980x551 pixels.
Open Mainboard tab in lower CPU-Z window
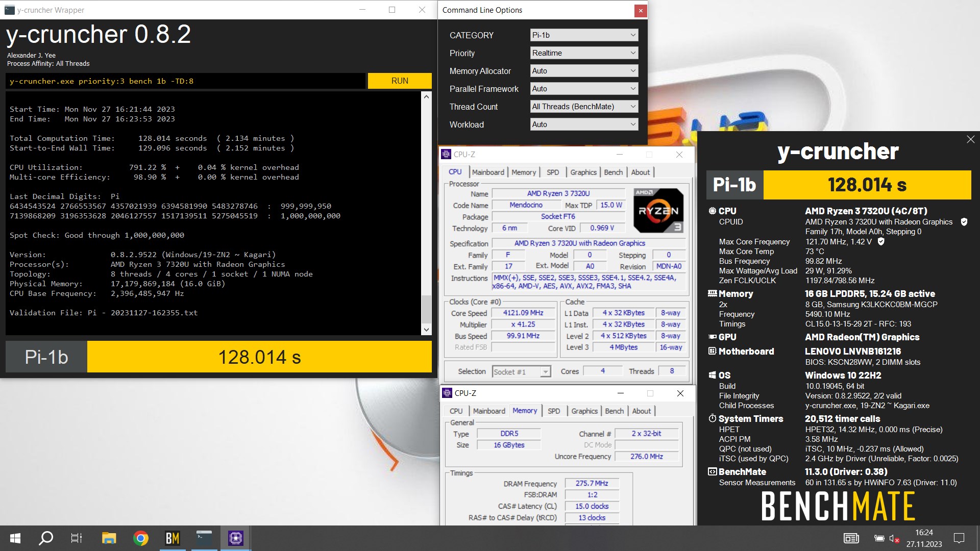point(489,411)
